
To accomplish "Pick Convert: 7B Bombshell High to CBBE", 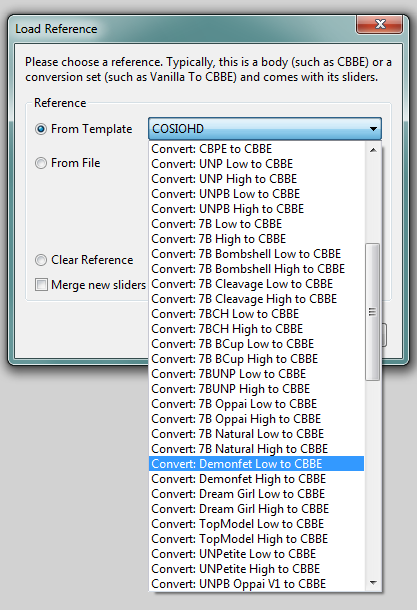I will [x=256, y=269].
